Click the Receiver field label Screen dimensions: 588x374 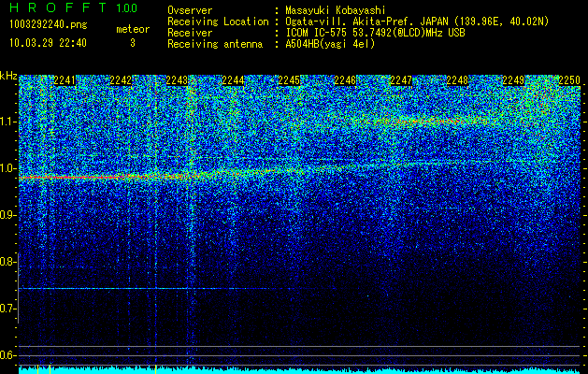tap(190, 33)
